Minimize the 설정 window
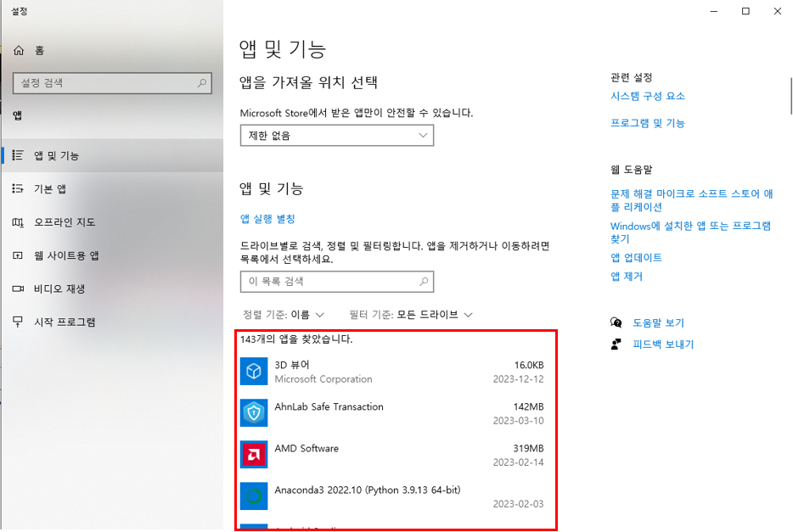 pyautogui.click(x=713, y=11)
